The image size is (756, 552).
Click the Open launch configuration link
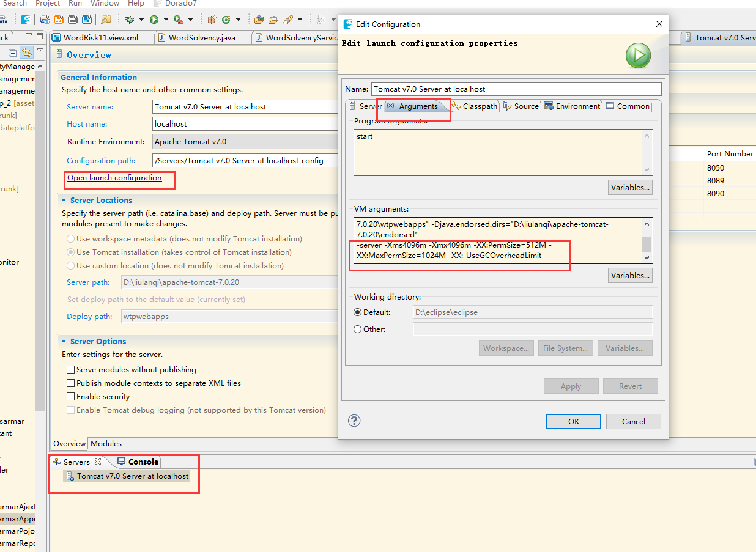[x=114, y=178]
